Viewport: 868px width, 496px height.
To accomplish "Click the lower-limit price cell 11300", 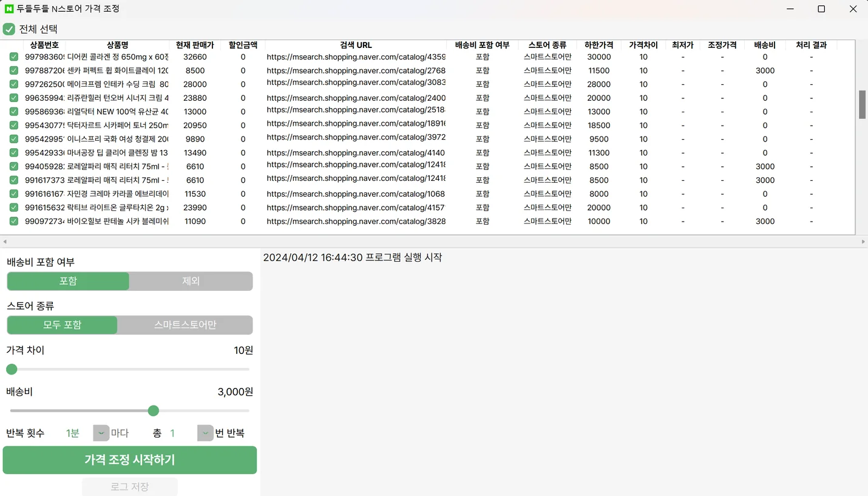I will pos(598,152).
